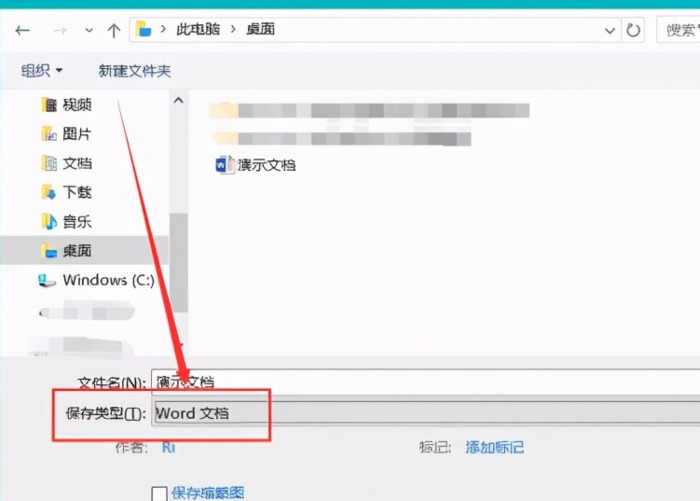Click the 音乐 folder icon
The width and height of the screenshot is (700, 501).
coord(49,221)
